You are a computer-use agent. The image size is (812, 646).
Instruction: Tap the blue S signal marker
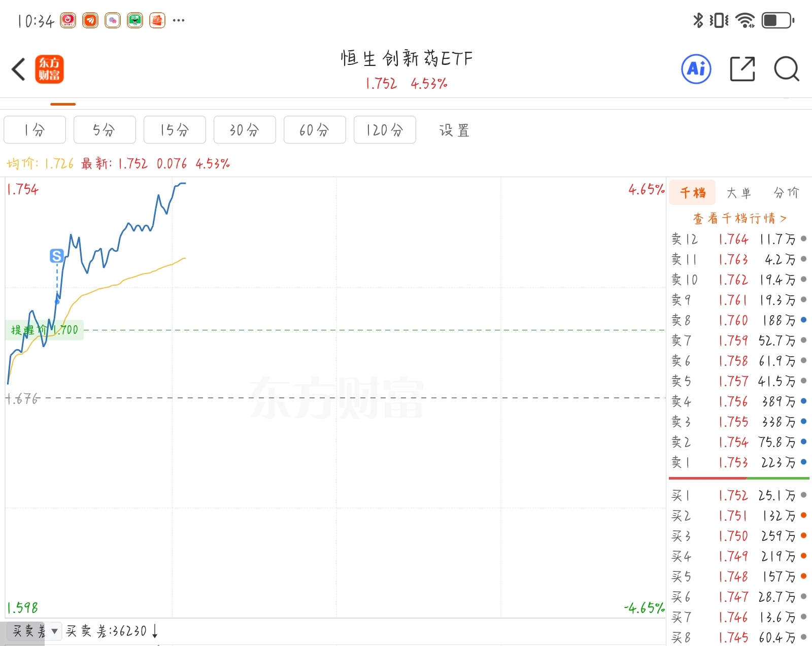[x=57, y=256]
